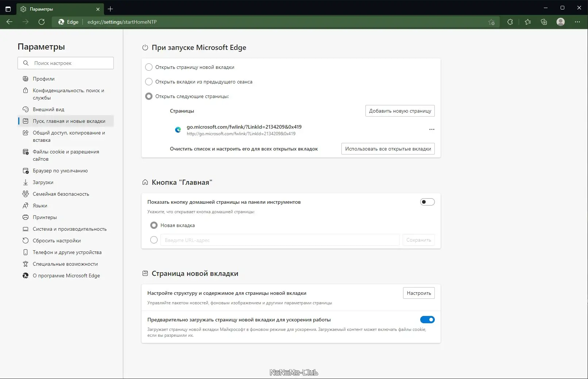588x379 pixels.
Task: Open more actions for go.microsoft.com page entry
Action: 432,129
